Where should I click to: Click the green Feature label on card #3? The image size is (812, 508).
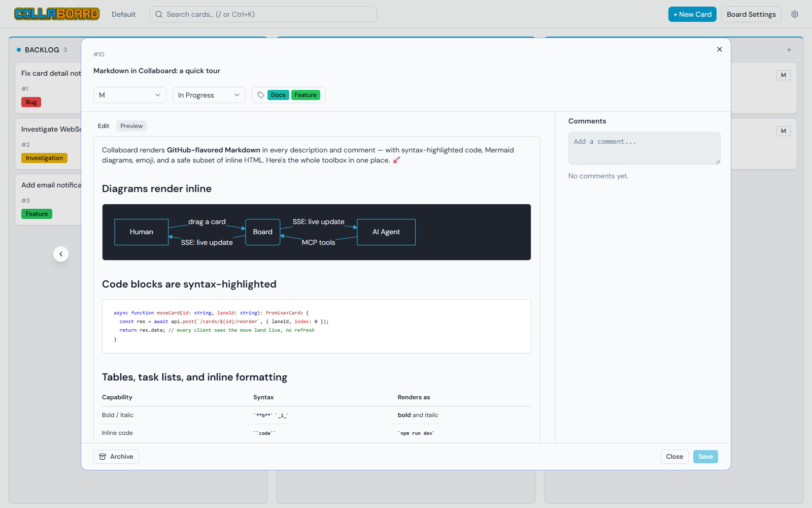point(37,214)
